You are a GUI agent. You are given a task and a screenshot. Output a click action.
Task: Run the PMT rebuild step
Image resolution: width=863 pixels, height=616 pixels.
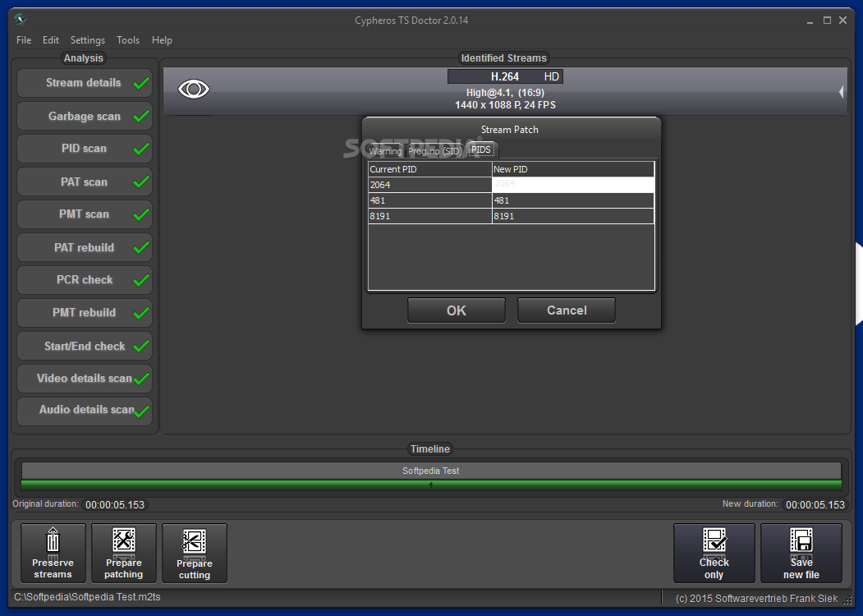click(85, 313)
